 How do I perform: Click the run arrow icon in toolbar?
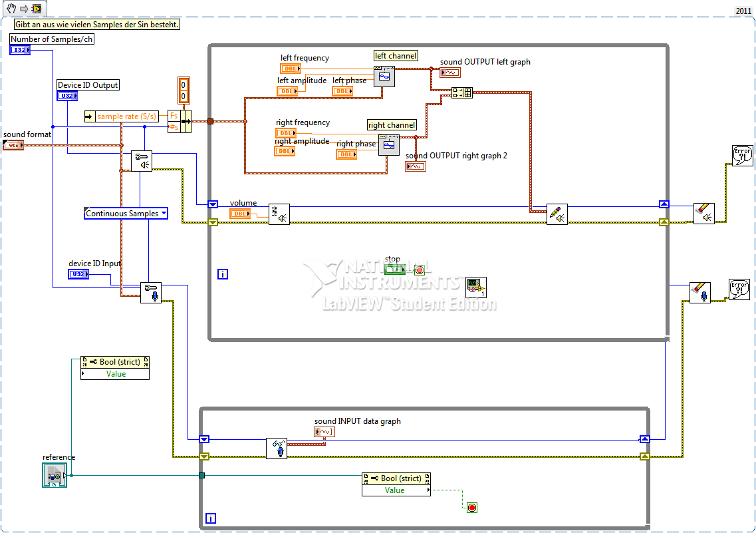pos(24,9)
